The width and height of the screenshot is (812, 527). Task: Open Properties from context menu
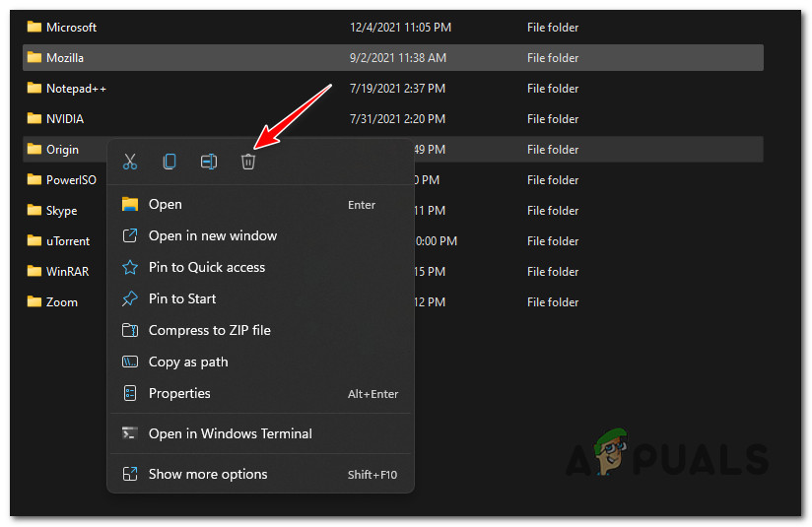[x=260, y=393]
